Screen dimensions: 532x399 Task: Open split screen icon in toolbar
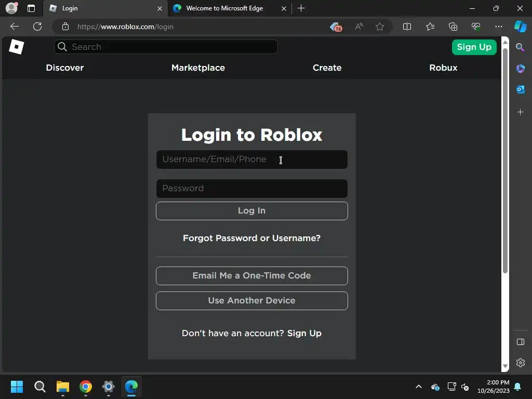click(407, 26)
